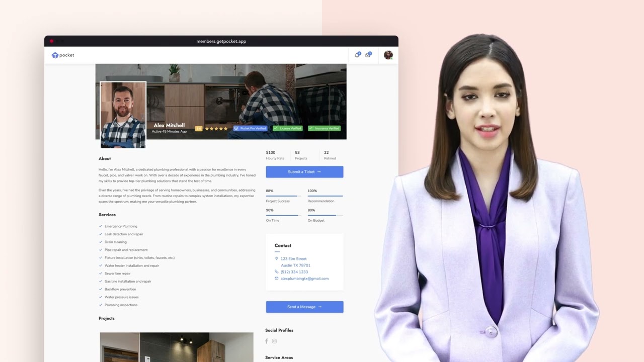
Task: Click the Pipe repair and replacement item
Action: click(x=126, y=250)
